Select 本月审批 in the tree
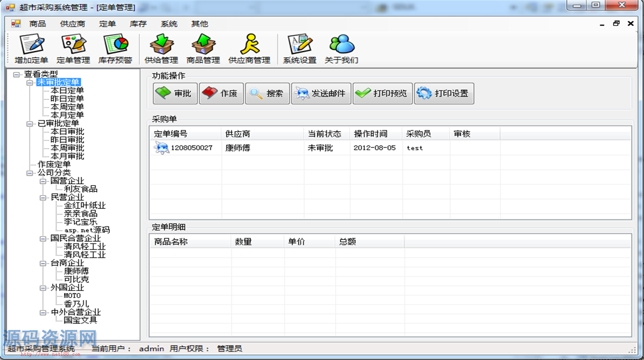The image size is (644, 360). [x=67, y=156]
